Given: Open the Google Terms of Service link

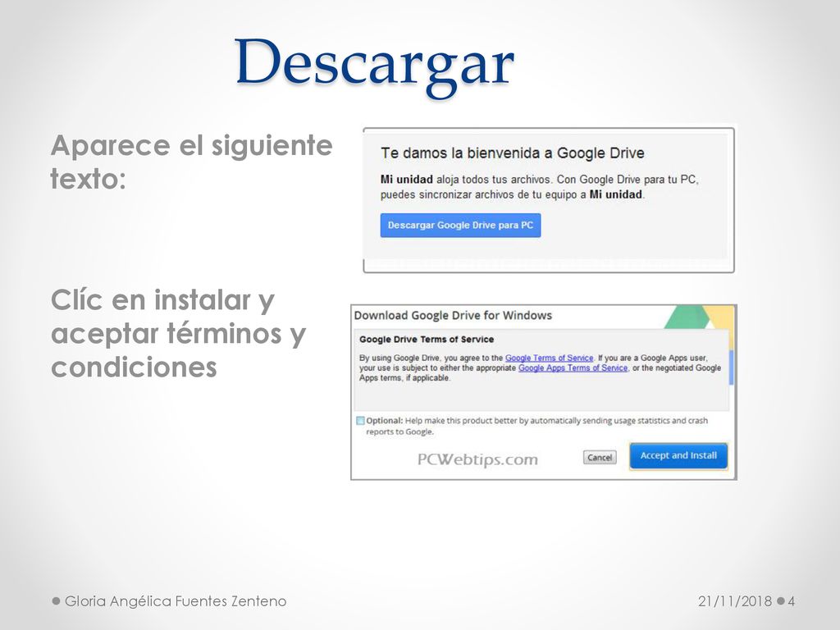Looking at the screenshot, I should click(x=549, y=358).
